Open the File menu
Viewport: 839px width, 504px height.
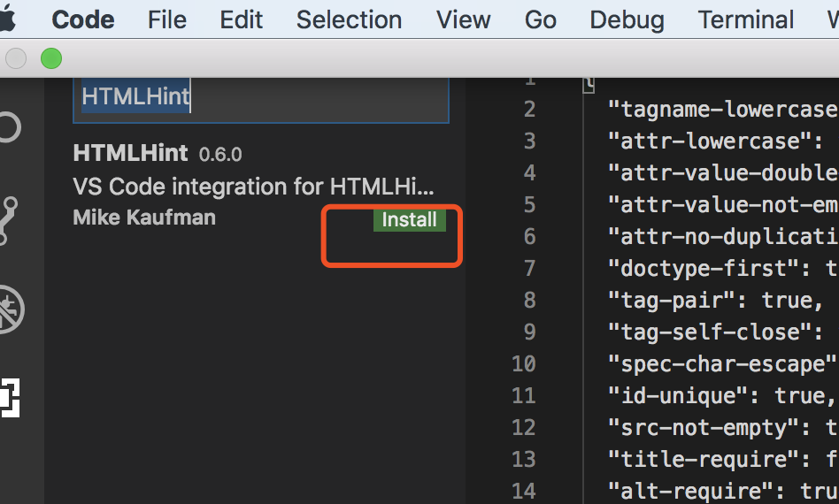[x=167, y=19]
